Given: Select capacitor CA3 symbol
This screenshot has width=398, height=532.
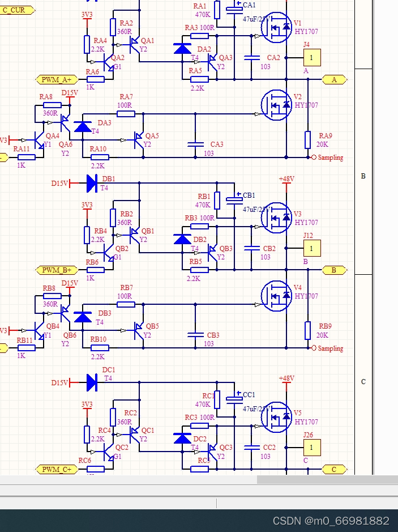Looking at the screenshot, I should click(195, 144).
